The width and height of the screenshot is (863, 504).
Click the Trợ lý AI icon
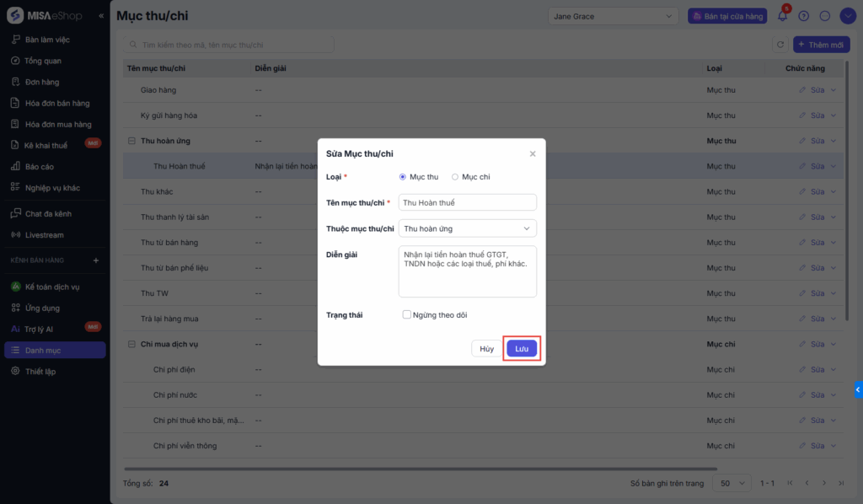coord(15,329)
